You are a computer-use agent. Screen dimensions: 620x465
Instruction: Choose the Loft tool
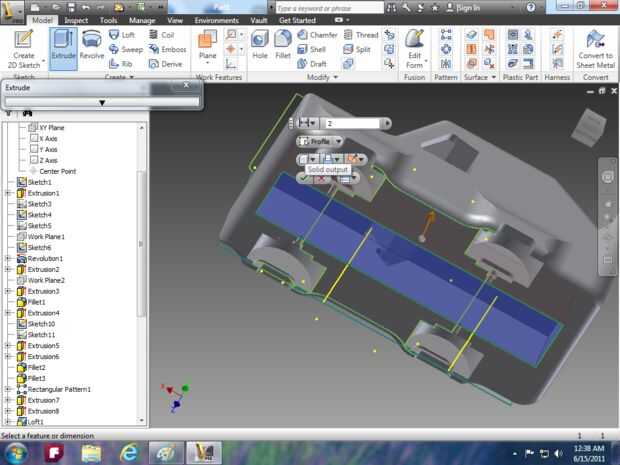click(x=122, y=35)
